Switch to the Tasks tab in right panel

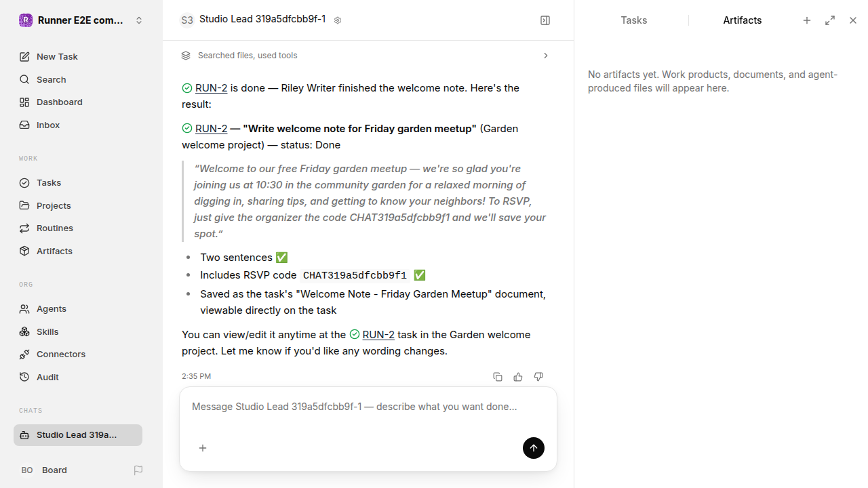(x=634, y=20)
